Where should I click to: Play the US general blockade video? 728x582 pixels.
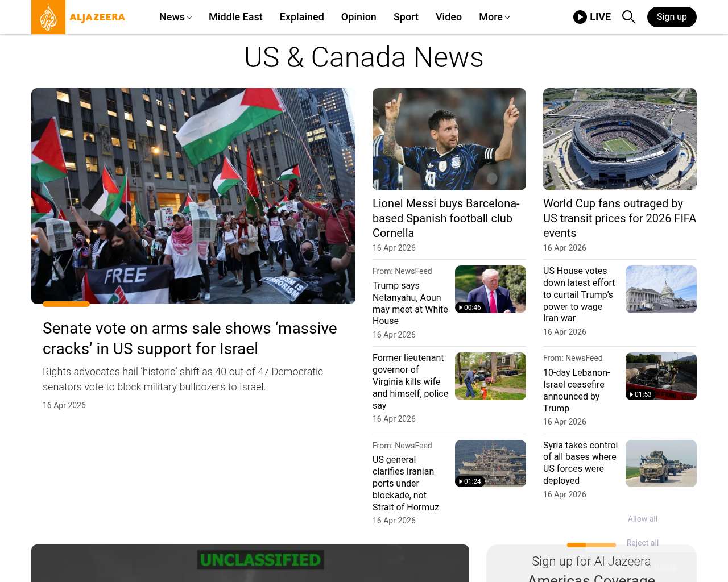490,463
